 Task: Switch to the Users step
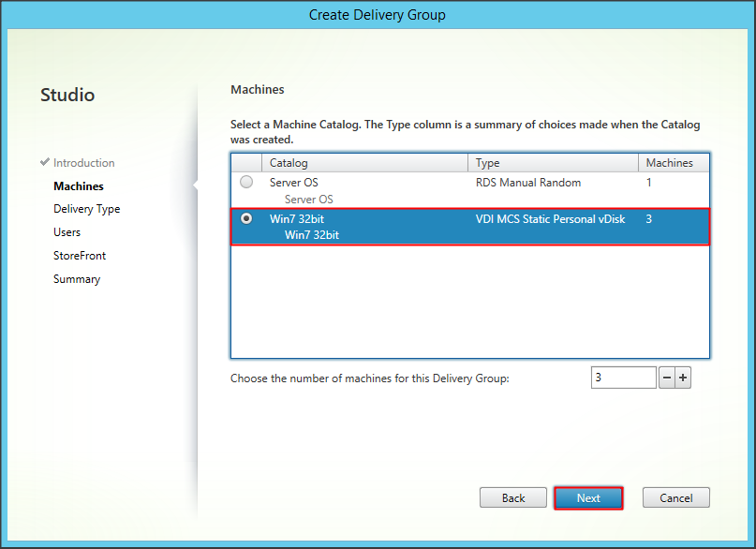tap(67, 232)
